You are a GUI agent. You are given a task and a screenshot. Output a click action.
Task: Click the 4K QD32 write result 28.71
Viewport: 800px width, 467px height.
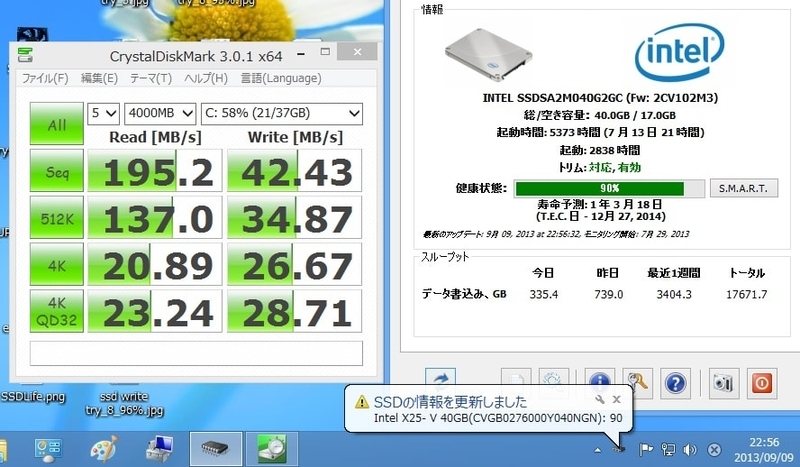(294, 311)
